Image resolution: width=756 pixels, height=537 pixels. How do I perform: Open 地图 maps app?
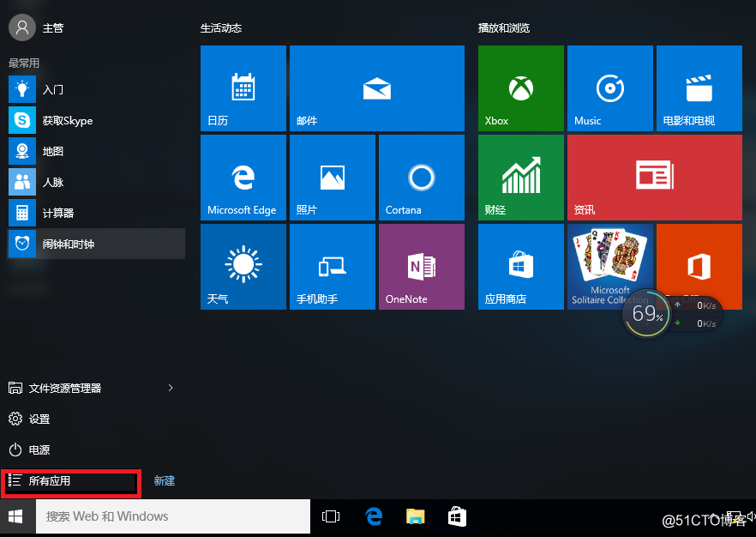(x=96, y=151)
